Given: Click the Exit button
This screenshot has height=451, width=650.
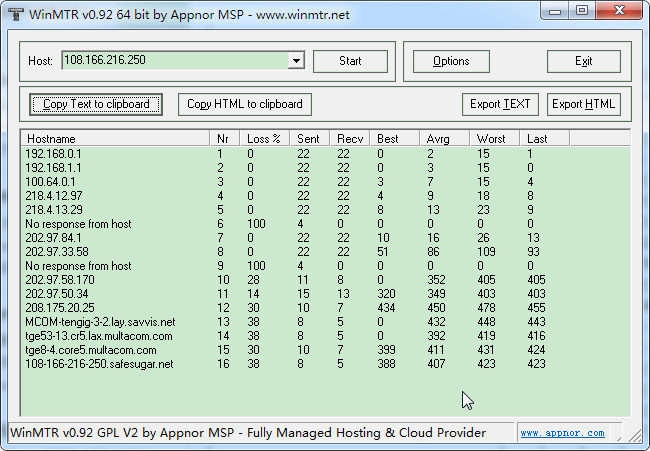Looking at the screenshot, I should pos(584,61).
